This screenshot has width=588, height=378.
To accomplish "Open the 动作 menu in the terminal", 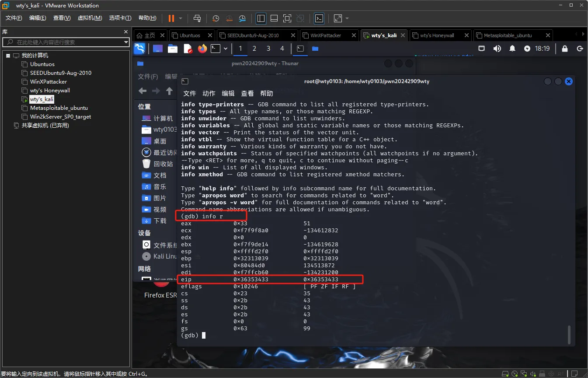I will point(209,93).
